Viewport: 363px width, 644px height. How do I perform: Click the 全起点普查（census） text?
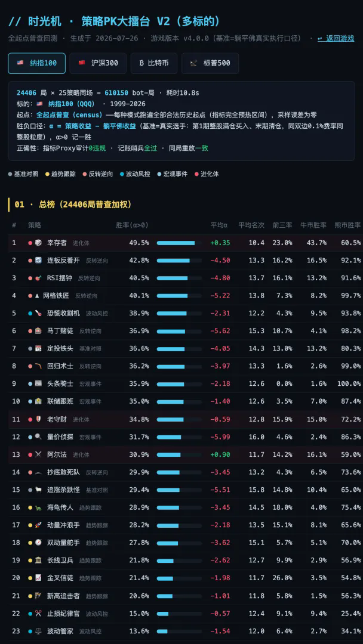click(70, 115)
